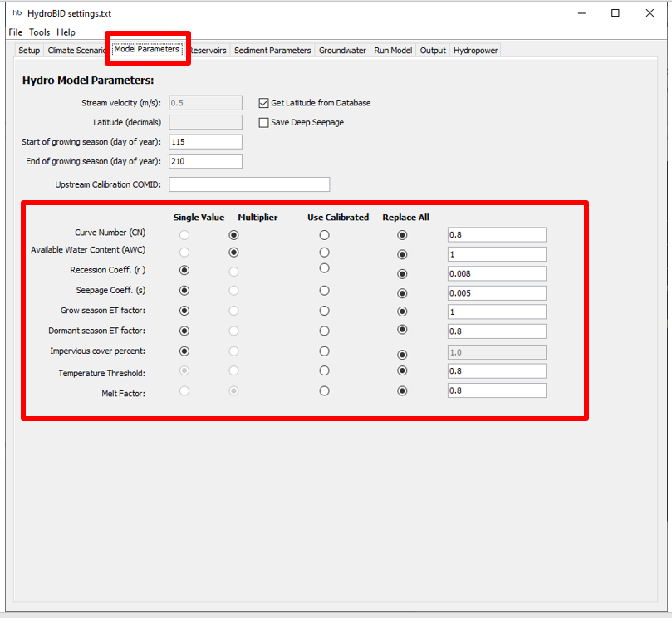The height and width of the screenshot is (618, 672).
Task: Open the File menu
Action: click(15, 32)
